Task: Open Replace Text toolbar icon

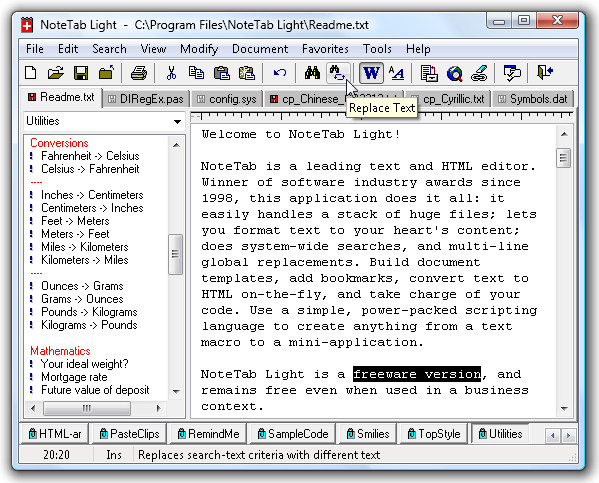Action: click(338, 72)
